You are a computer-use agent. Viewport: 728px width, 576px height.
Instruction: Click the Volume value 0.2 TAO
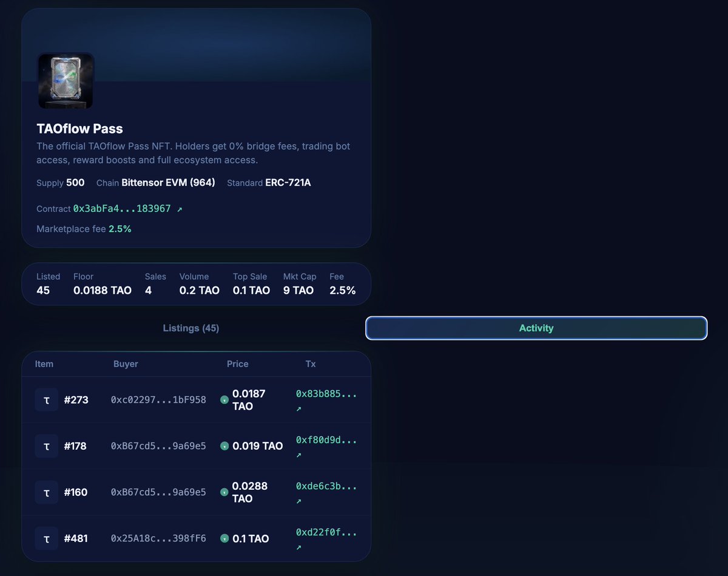(x=200, y=290)
